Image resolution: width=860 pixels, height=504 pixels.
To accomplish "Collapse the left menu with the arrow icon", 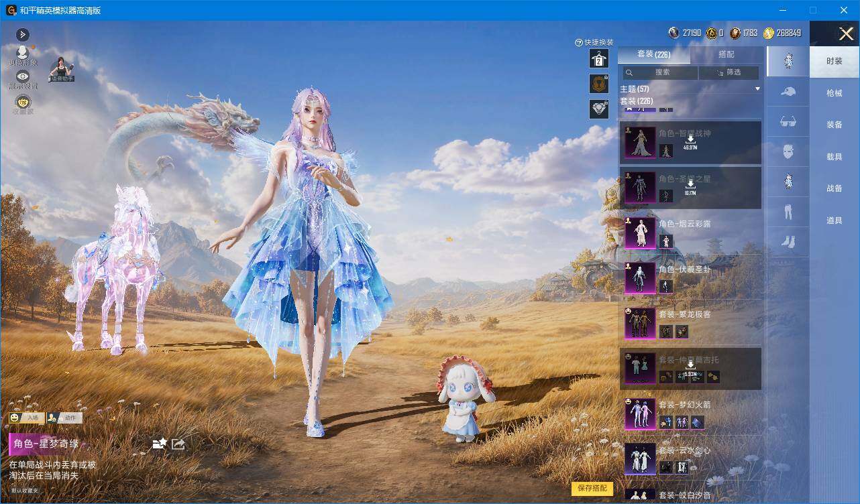I will [23, 34].
